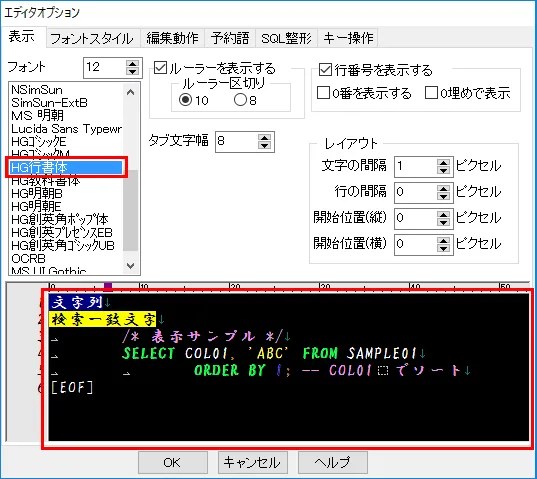Click font list scroll up arrow
This screenshot has height=479, width=537.
[130, 92]
